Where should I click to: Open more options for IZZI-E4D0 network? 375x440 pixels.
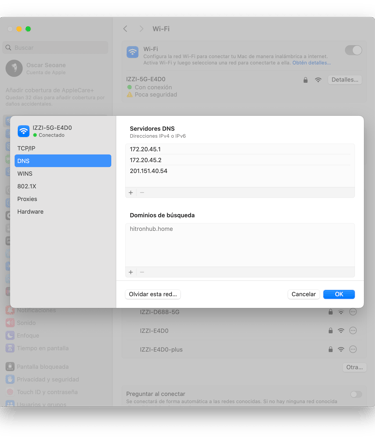[353, 331]
